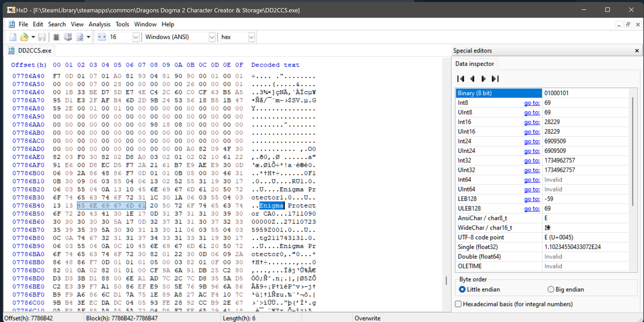
Task: Restore the inner document window
Action: tap(628, 25)
